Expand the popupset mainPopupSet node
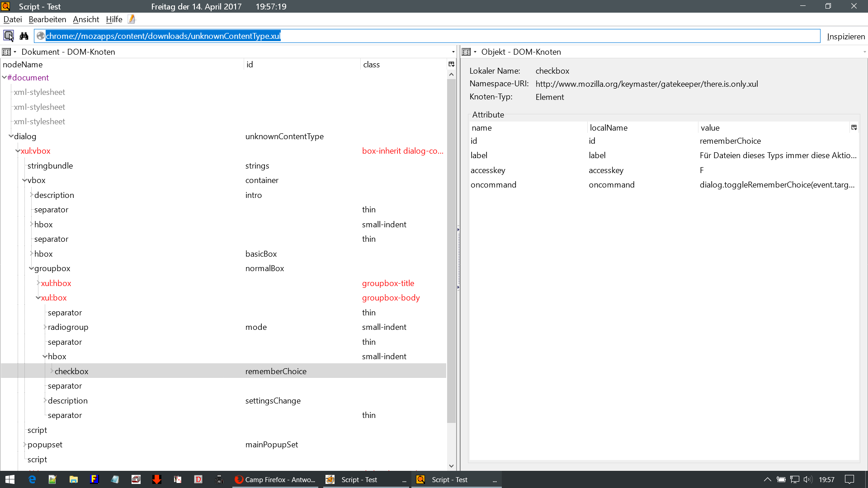 [x=24, y=445]
